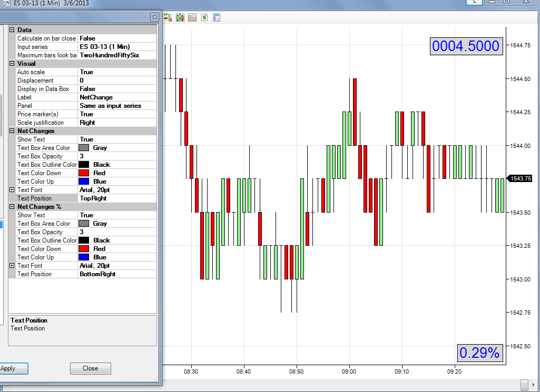Open Panel 'Same as input series' dropdown
This screenshot has height=392, width=540.
pos(117,106)
